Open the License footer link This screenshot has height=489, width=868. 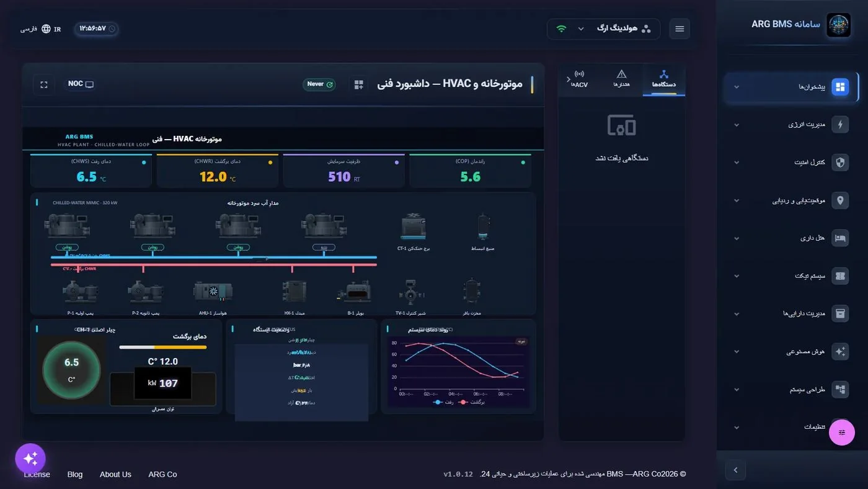pos(37,474)
